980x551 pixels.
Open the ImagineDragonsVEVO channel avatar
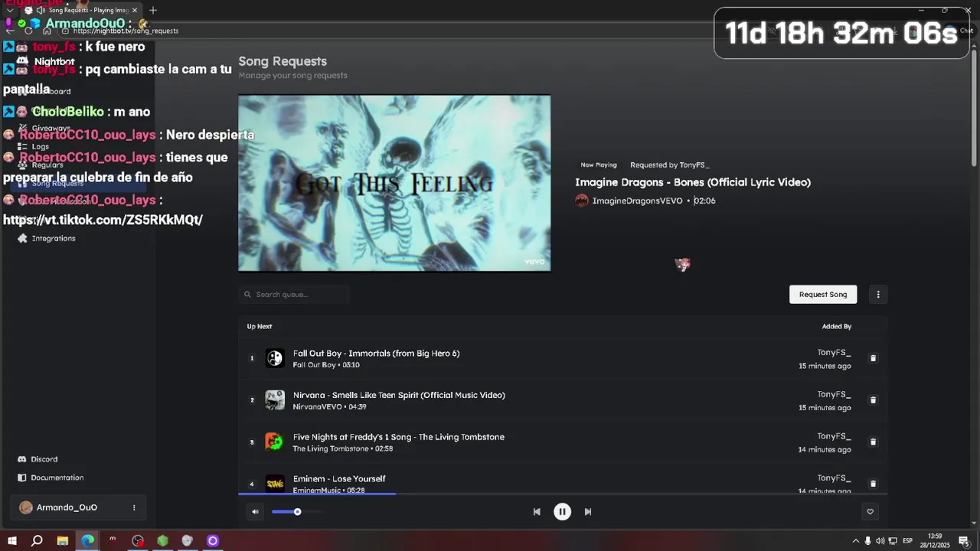click(582, 201)
